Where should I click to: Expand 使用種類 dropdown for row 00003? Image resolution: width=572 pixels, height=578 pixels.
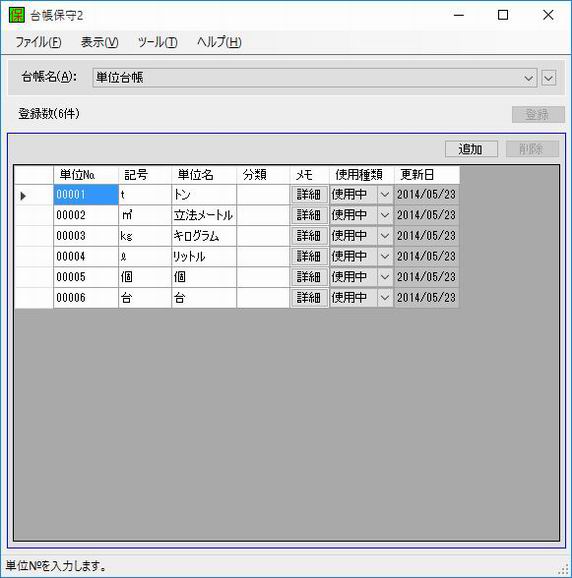point(385,236)
